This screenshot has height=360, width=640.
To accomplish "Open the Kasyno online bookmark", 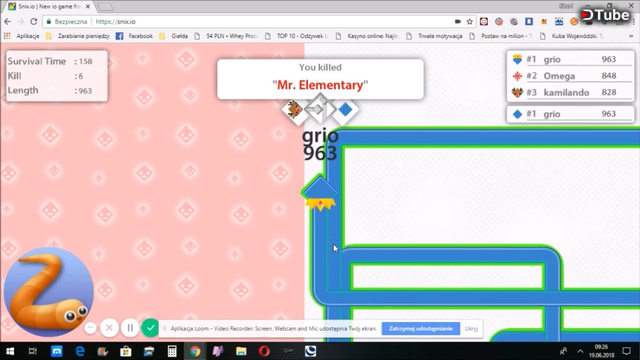I will [x=367, y=36].
